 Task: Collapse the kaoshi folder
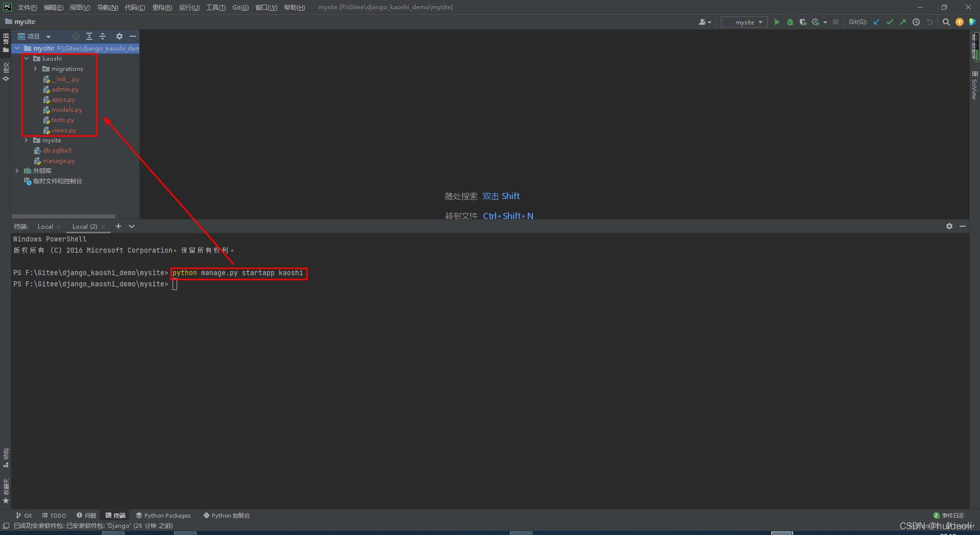pyautogui.click(x=27, y=58)
